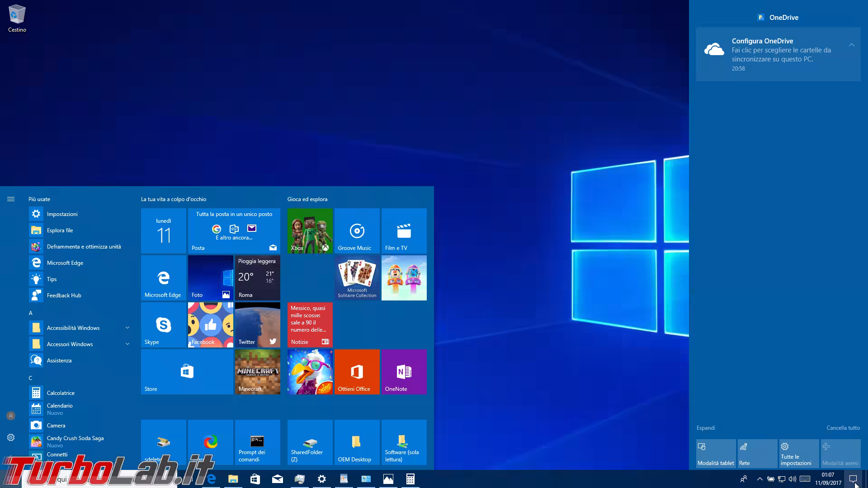This screenshot has height=488, width=868.
Task: Select Feedback Hub in the Start list
Action: tap(64, 295)
